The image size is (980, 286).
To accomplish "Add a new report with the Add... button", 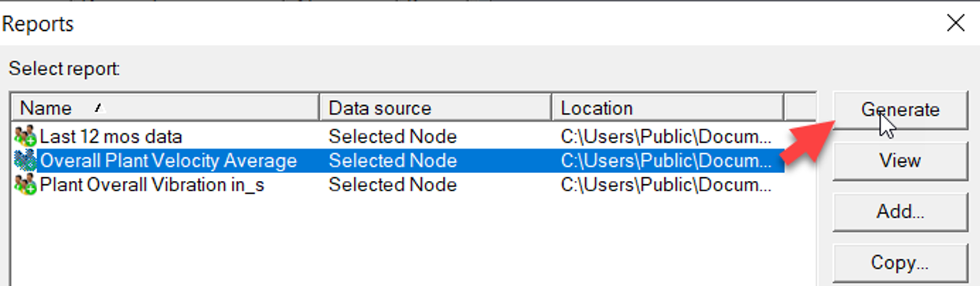I will click(x=900, y=211).
